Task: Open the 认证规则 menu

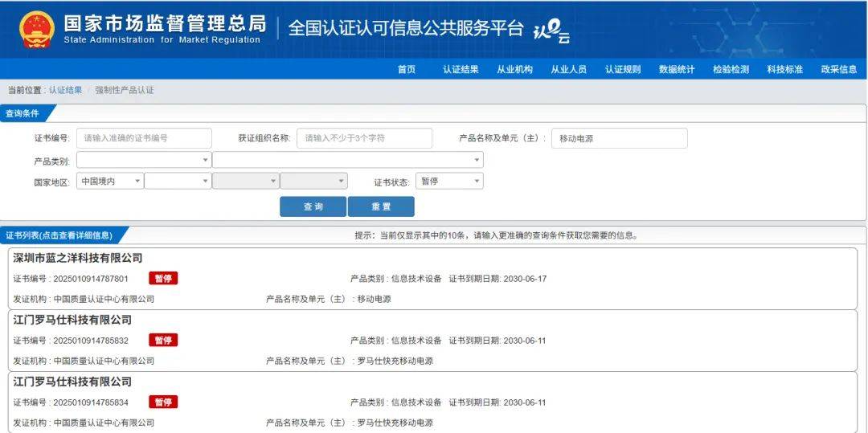Action: [623, 70]
